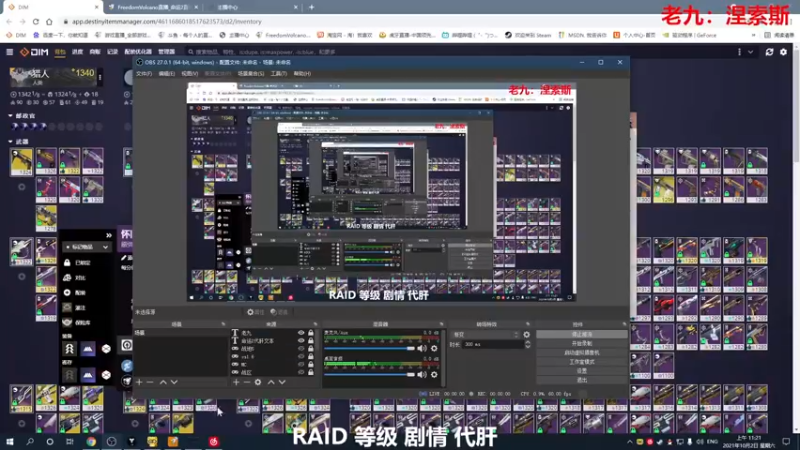Open the 文件(F) menu in OBS
Screen dimensions: 800x450
pyautogui.click(x=144, y=73)
